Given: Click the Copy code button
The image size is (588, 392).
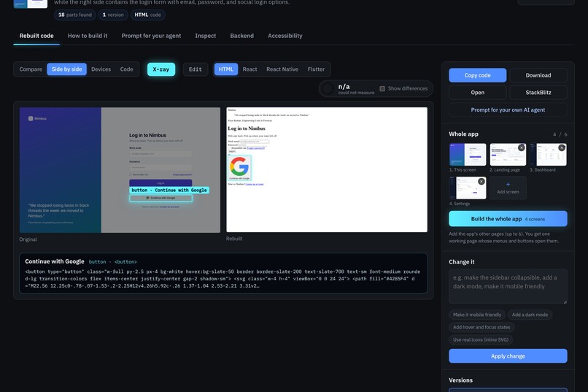Looking at the screenshot, I should tap(477, 75).
